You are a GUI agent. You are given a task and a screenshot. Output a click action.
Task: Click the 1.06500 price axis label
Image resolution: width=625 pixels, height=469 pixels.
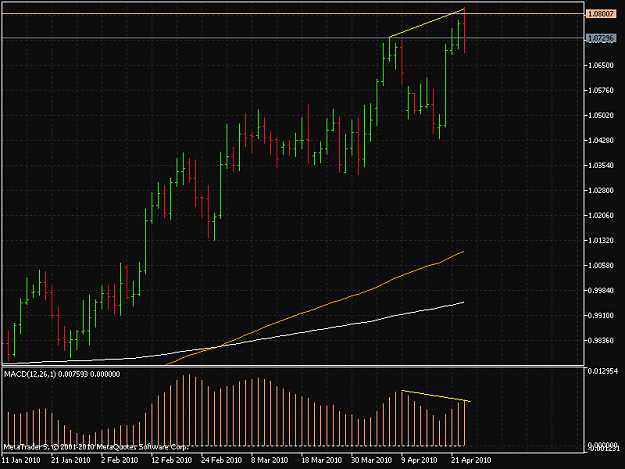click(x=601, y=65)
